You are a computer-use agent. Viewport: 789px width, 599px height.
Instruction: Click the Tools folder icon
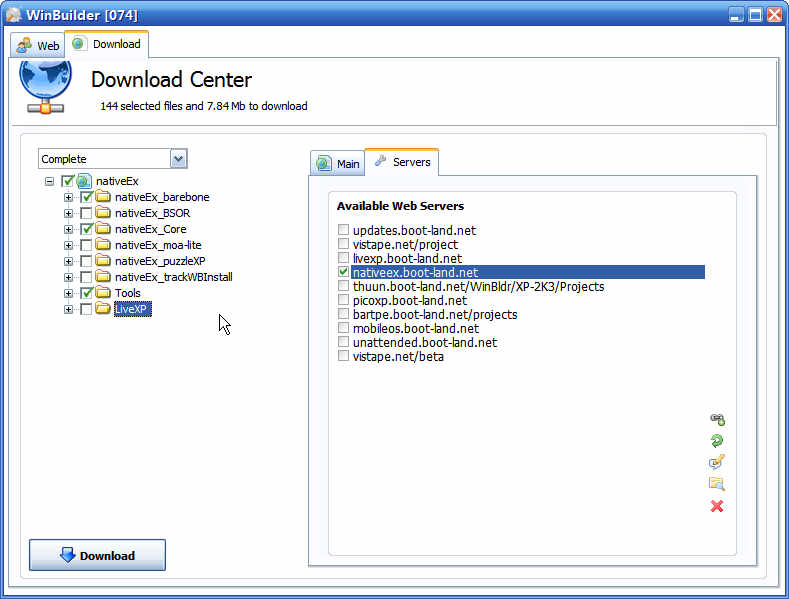[x=103, y=292]
